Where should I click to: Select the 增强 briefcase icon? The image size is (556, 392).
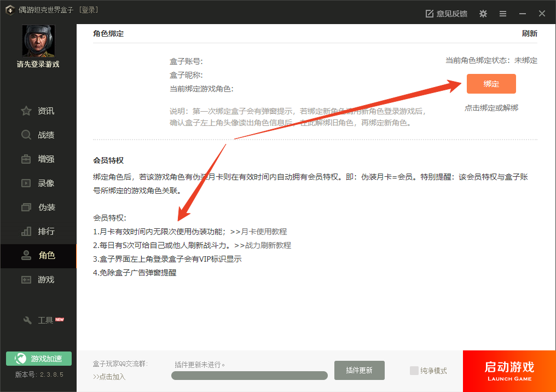click(x=26, y=159)
